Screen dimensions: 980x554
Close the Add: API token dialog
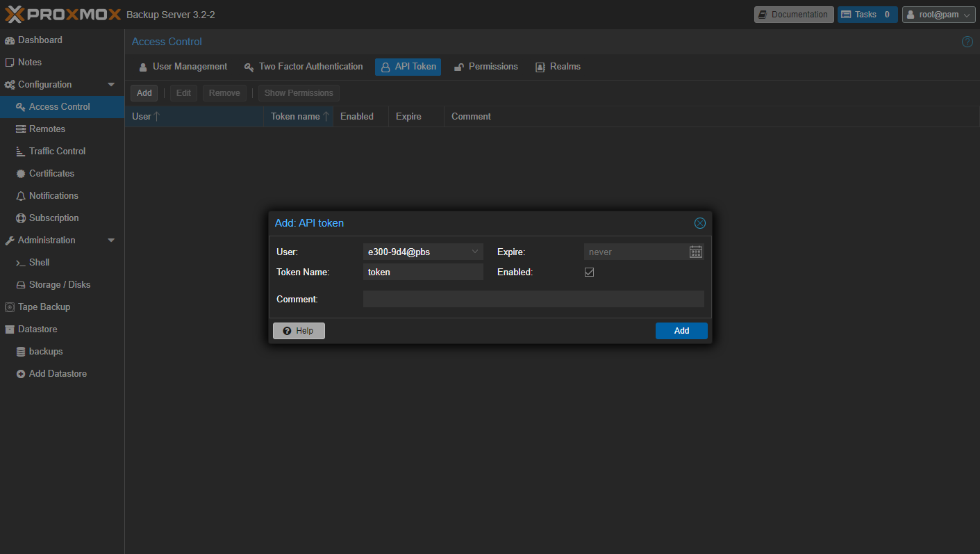pyautogui.click(x=700, y=223)
